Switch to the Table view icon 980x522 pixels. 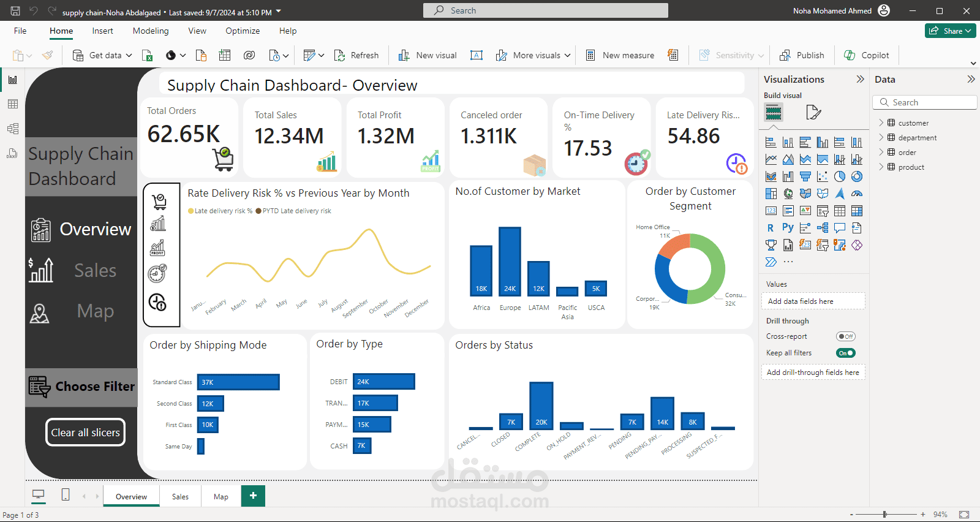[x=12, y=104]
